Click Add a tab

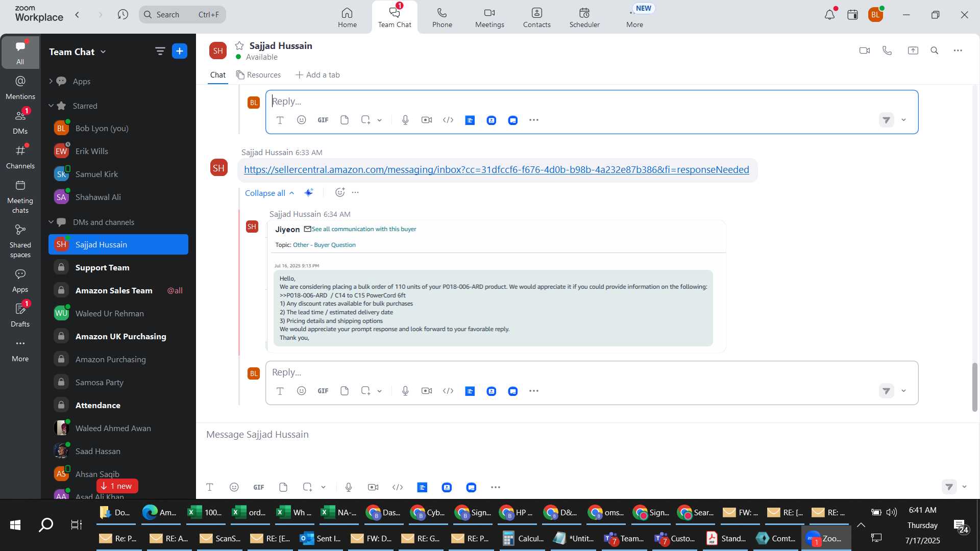(x=317, y=75)
